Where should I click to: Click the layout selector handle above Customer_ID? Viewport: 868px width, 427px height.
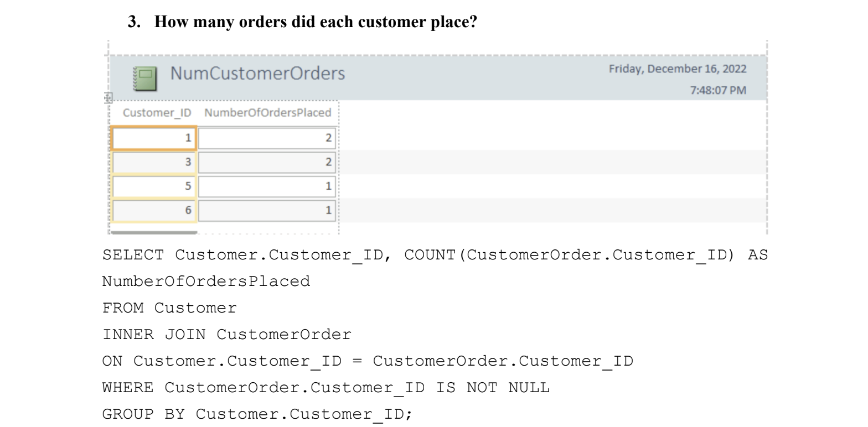108,98
